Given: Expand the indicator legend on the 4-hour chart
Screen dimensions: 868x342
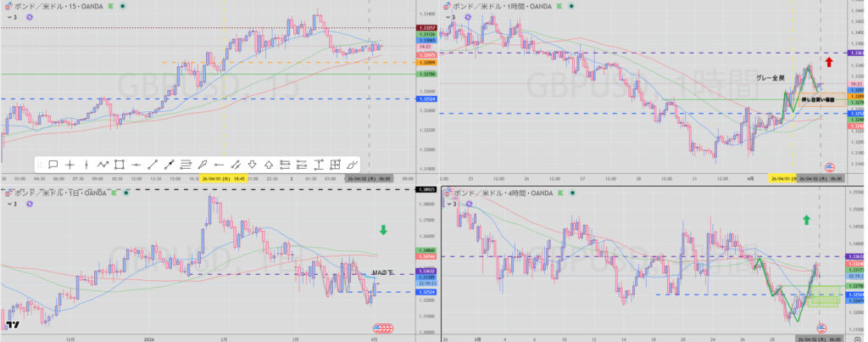Looking at the screenshot, I should pyautogui.click(x=451, y=204).
